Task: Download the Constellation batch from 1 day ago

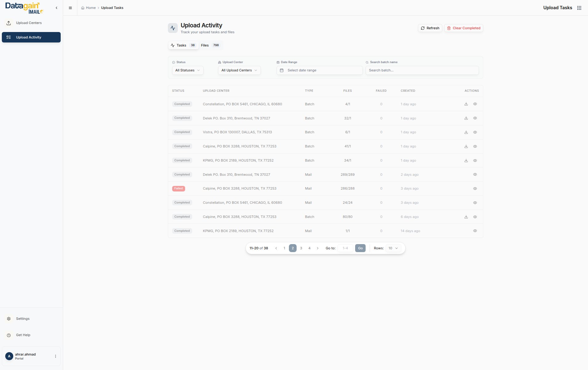Action: pos(466,104)
